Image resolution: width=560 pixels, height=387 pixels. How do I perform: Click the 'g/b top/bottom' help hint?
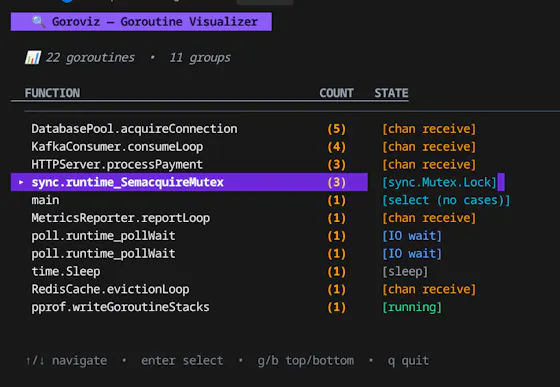click(x=306, y=361)
